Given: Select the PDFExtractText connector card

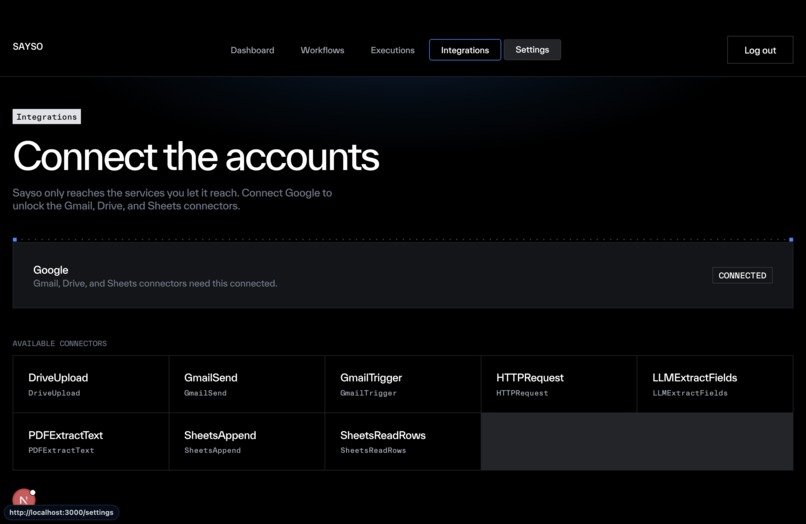Looking at the screenshot, I should point(90,441).
